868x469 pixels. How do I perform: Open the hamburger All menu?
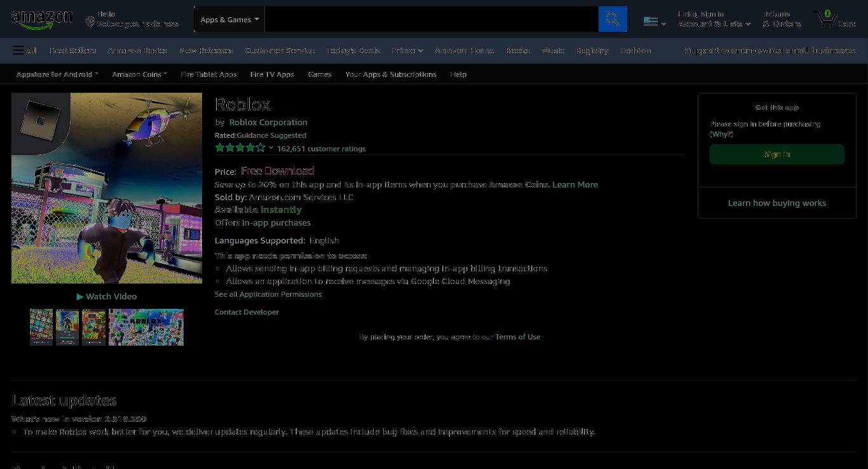click(x=25, y=50)
